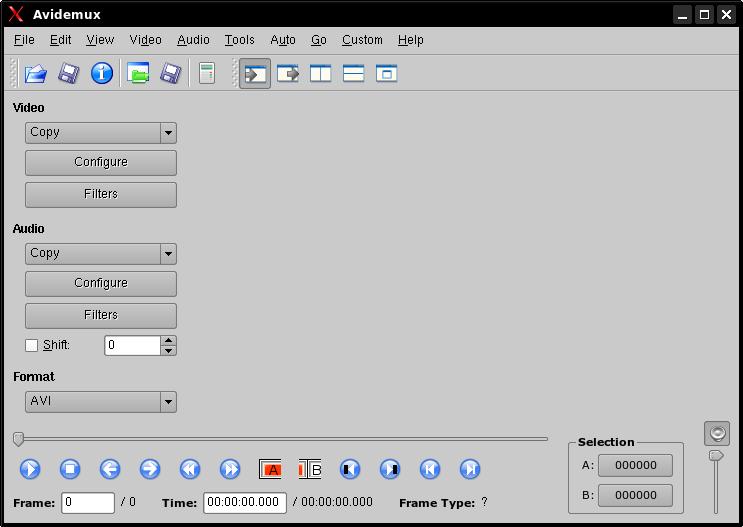Viewport: 743px width, 527px height.
Task: Open the Audio codec Copy dropdown
Action: pos(100,254)
